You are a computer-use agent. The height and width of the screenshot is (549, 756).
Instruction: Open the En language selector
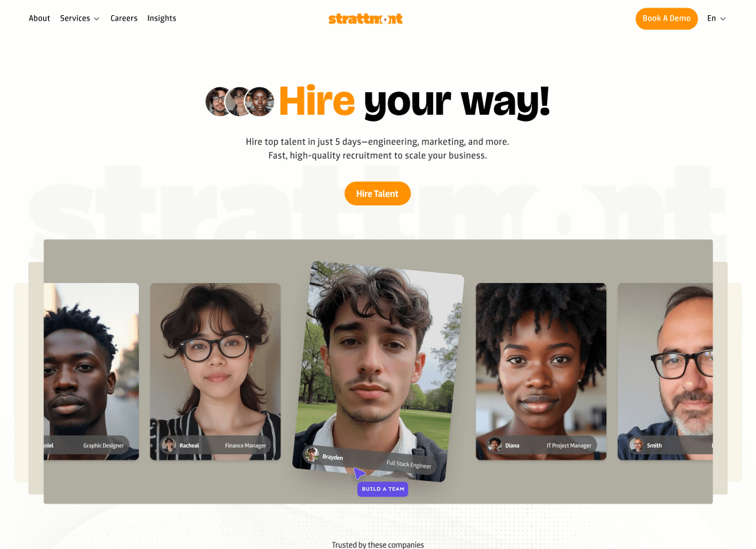[x=716, y=19]
